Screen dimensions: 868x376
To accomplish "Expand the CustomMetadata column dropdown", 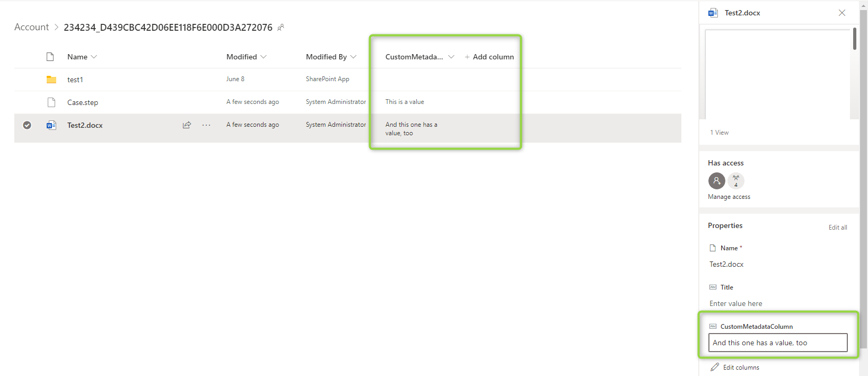I will (x=451, y=57).
